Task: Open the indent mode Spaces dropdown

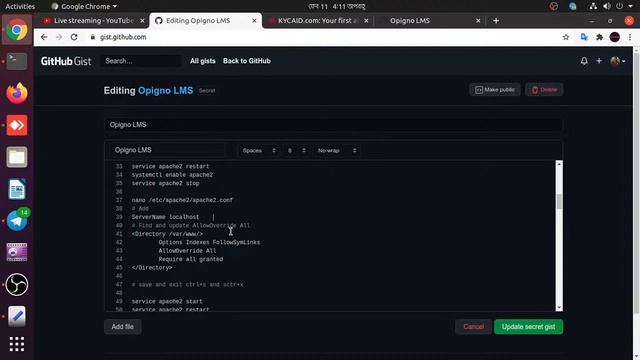Action: tap(258, 151)
